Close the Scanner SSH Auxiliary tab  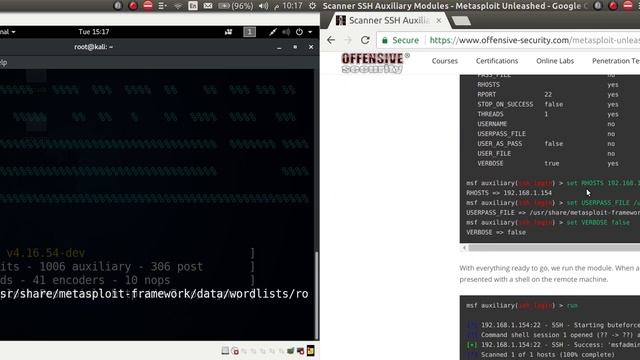click(439, 20)
